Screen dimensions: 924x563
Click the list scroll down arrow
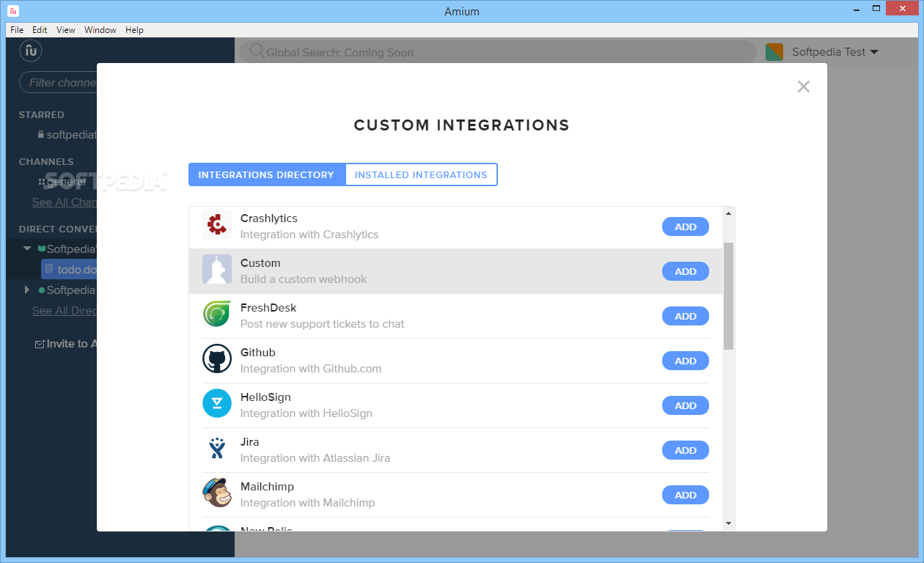(728, 523)
